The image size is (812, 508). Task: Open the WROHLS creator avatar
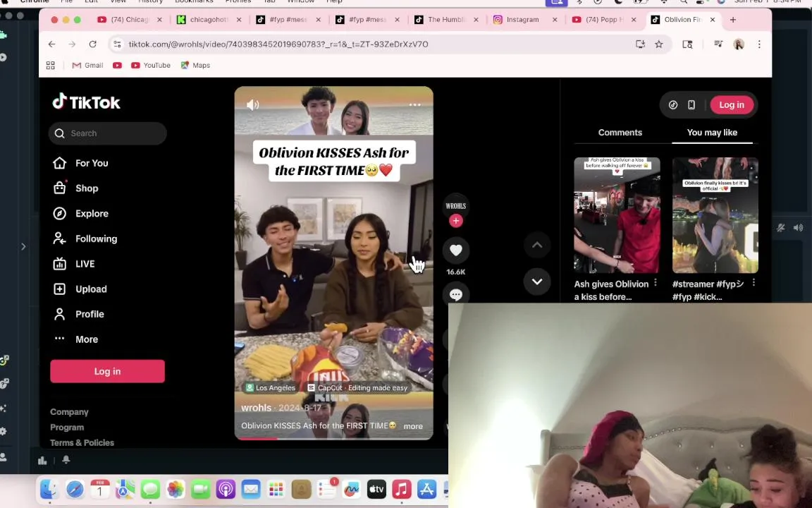(456, 205)
